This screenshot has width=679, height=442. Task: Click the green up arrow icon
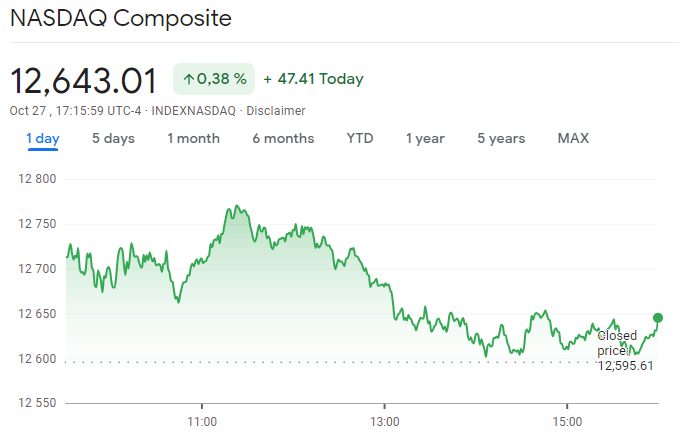click(x=187, y=79)
